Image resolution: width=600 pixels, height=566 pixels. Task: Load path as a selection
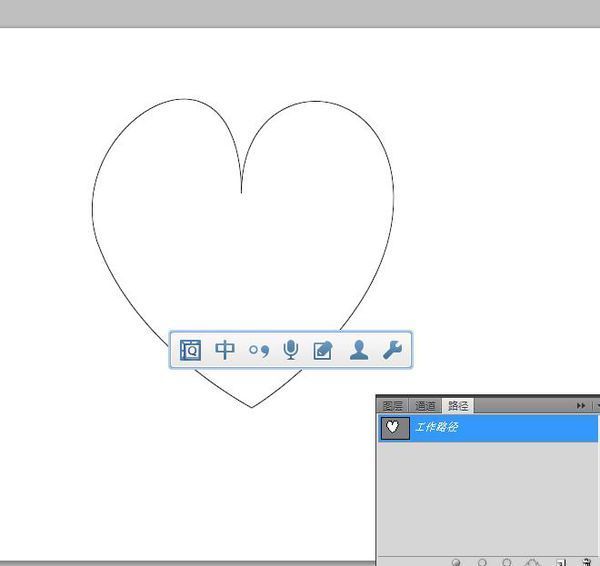tap(507, 562)
